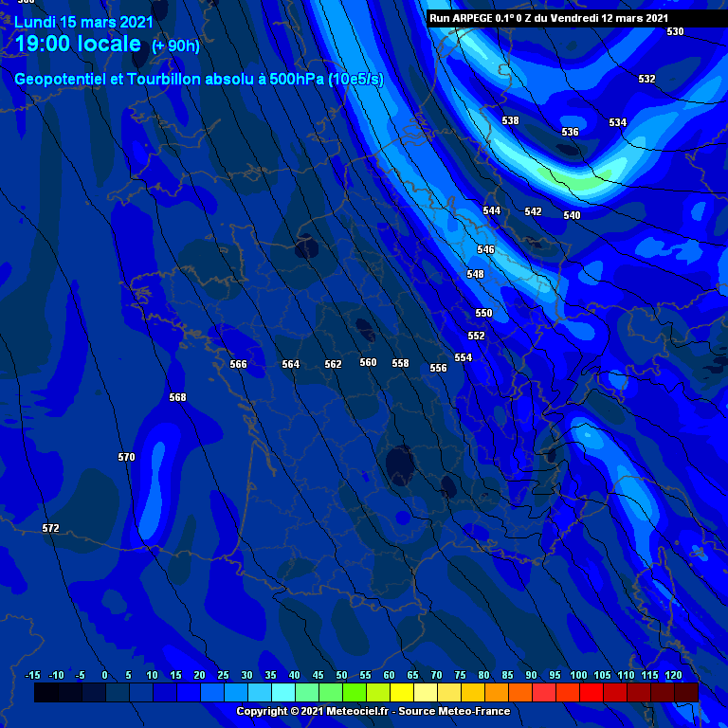Pick the red legend swatch under 100
This screenshot has width=728, height=728.
point(591,693)
